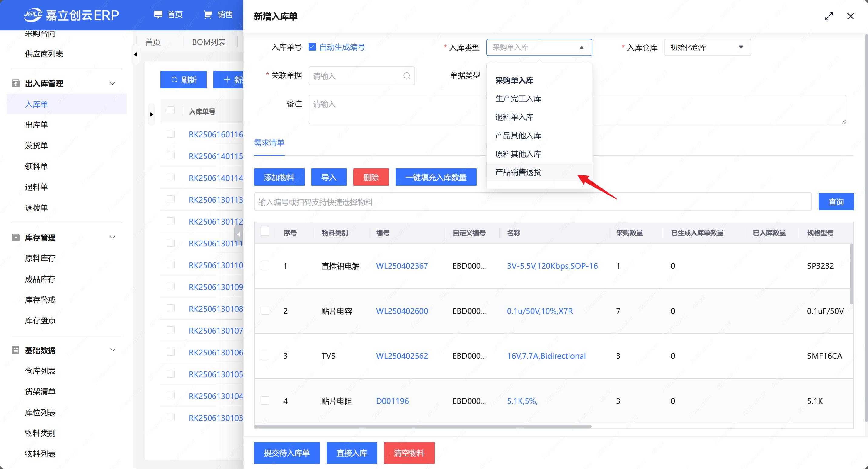Click the 销售 shopping cart icon
The image size is (868, 469).
click(208, 15)
